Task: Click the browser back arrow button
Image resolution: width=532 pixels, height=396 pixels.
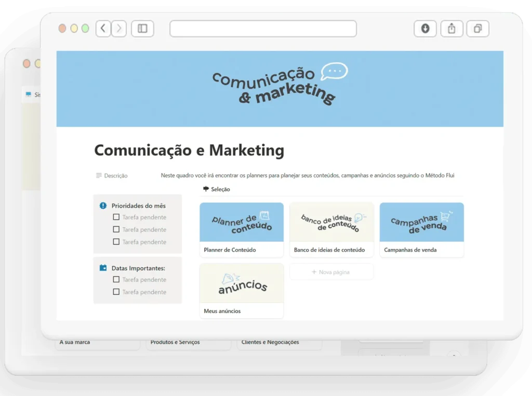Action: coord(103,29)
